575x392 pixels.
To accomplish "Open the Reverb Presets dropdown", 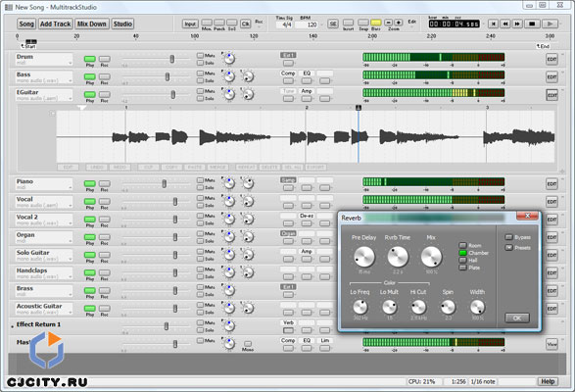I will (x=509, y=247).
